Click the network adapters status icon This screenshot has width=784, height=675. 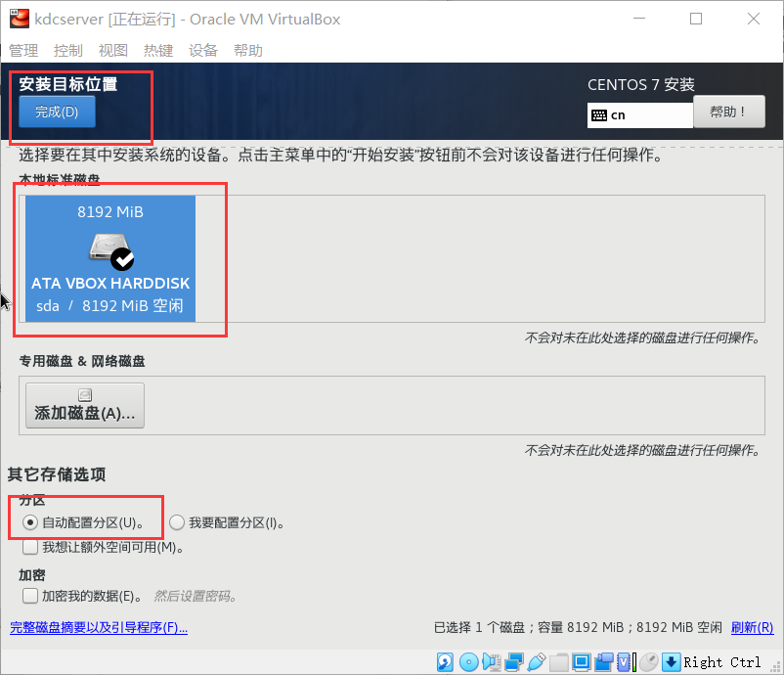click(x=513, y=662)
